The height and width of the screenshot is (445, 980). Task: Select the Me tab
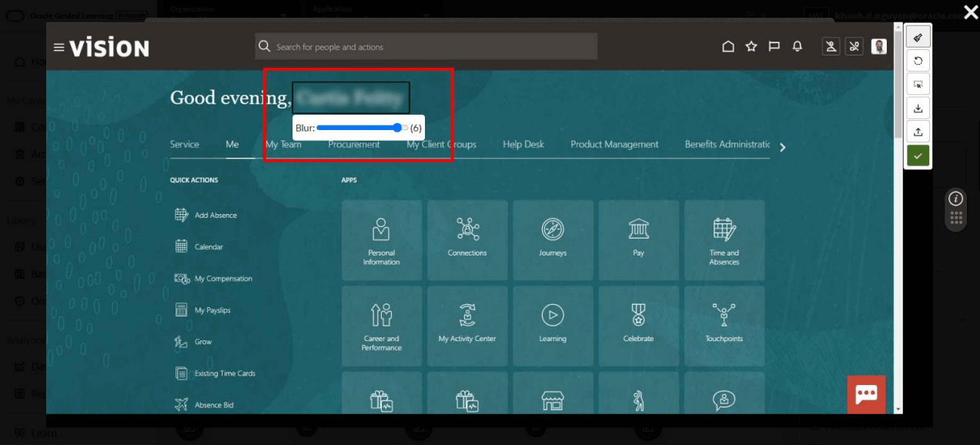232,144
